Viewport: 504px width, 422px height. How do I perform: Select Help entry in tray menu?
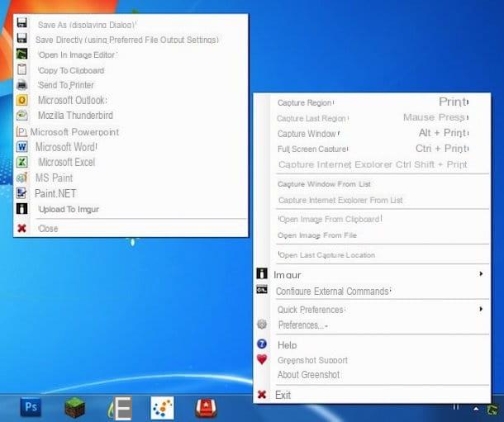tap(287, 345)
